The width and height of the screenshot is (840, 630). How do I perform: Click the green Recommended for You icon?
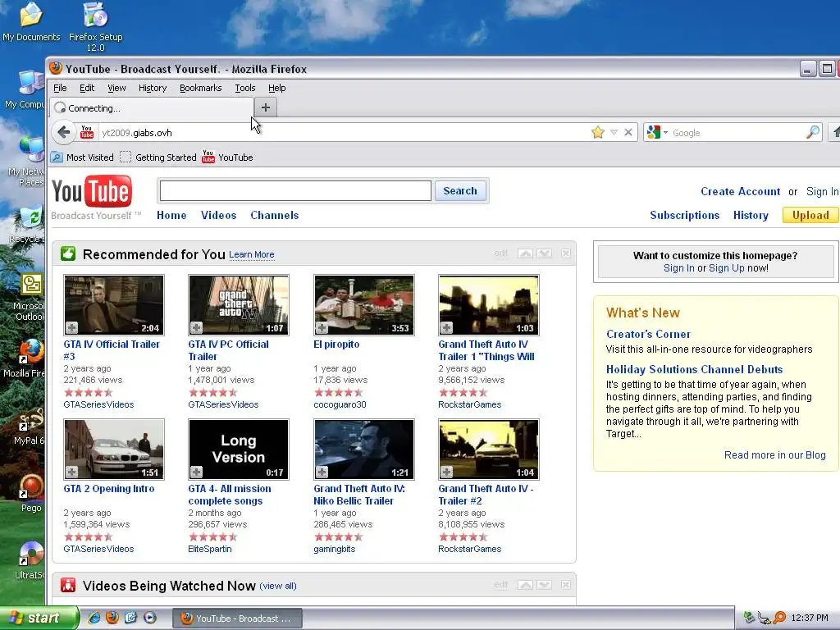(68, 254)
